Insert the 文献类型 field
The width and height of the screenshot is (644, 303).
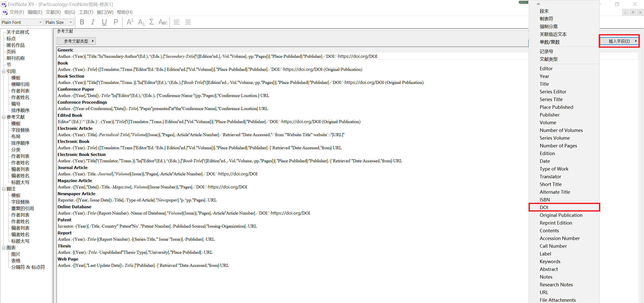click(x=564, y=59)
